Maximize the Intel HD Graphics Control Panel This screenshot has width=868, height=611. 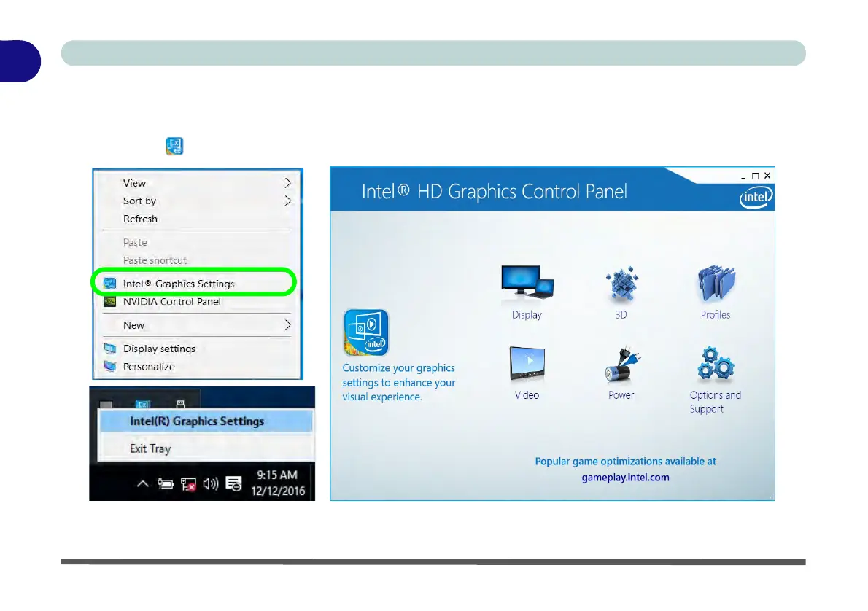pyautogui.click(x=755, y=176)
